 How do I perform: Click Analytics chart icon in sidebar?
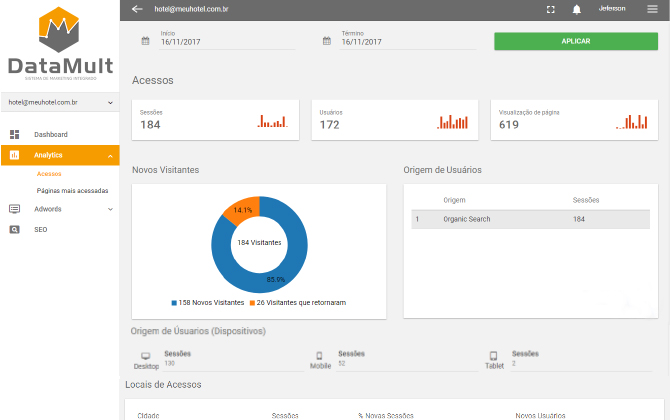[x=15, y=155]
